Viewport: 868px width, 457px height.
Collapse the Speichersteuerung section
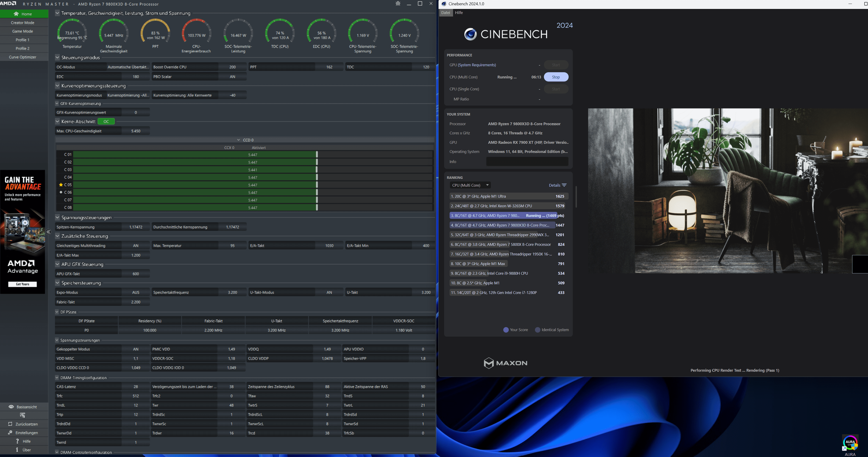tap(57, 283)
